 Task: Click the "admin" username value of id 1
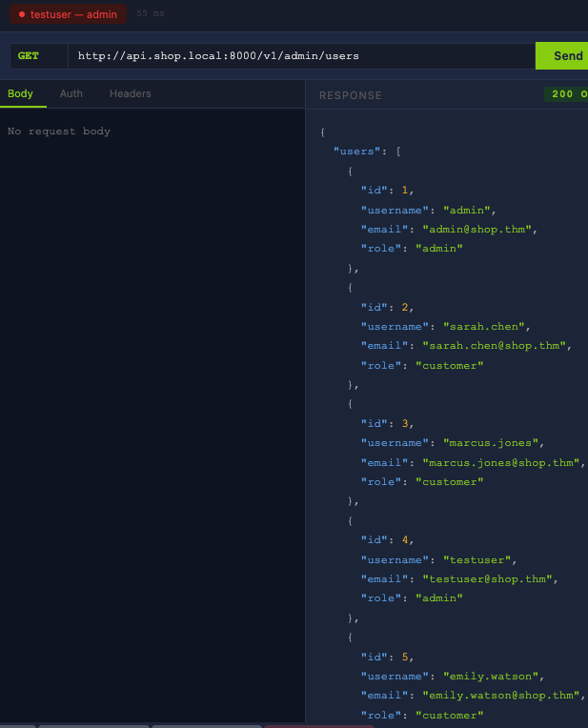(x=466, y=210)
